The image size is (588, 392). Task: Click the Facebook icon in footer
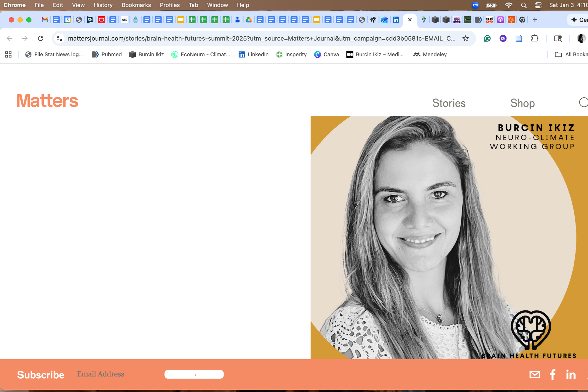pyautogui.click(x=552, y=374)
